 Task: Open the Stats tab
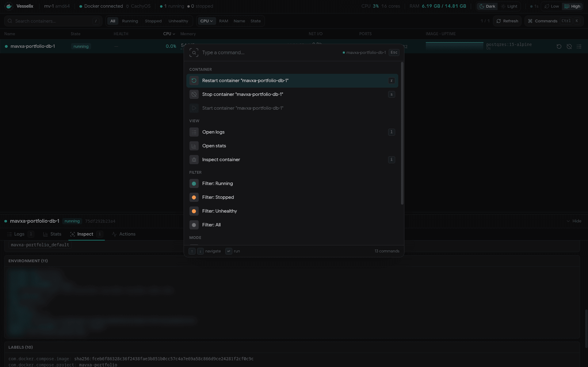pos(52,234)
